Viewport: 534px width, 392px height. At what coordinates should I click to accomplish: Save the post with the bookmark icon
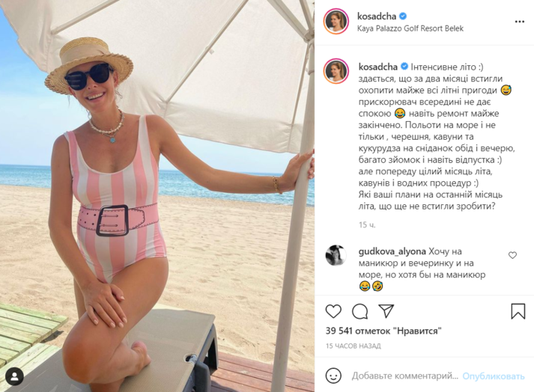518,311
